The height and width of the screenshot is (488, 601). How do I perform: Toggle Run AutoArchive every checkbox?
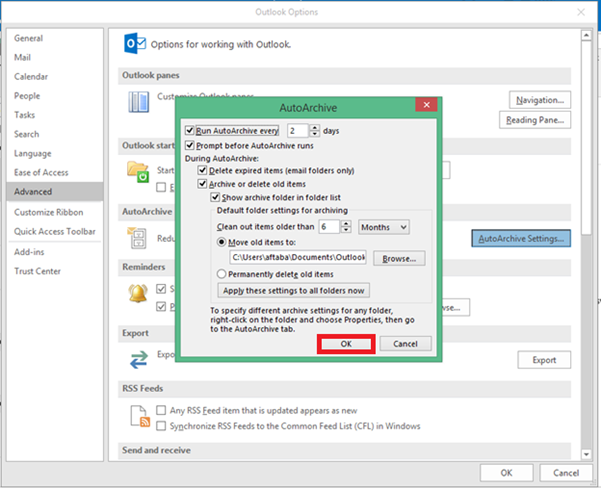[189, 130]
